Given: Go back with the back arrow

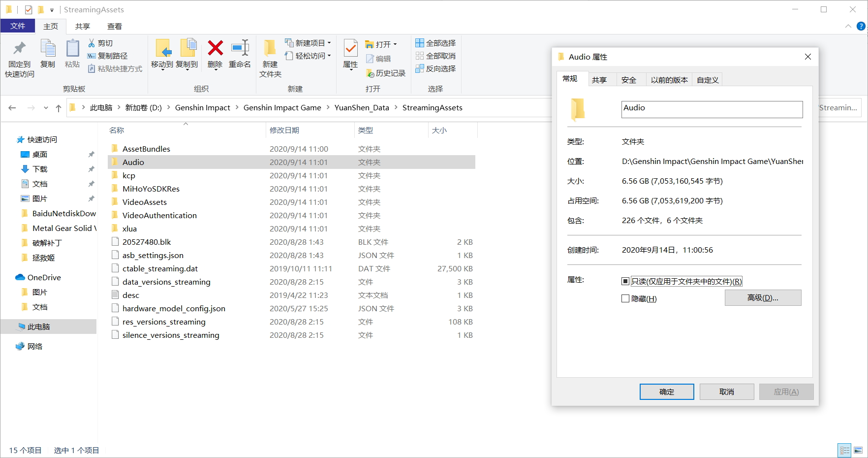Looking at the screenshot, I should pos(12,108).
